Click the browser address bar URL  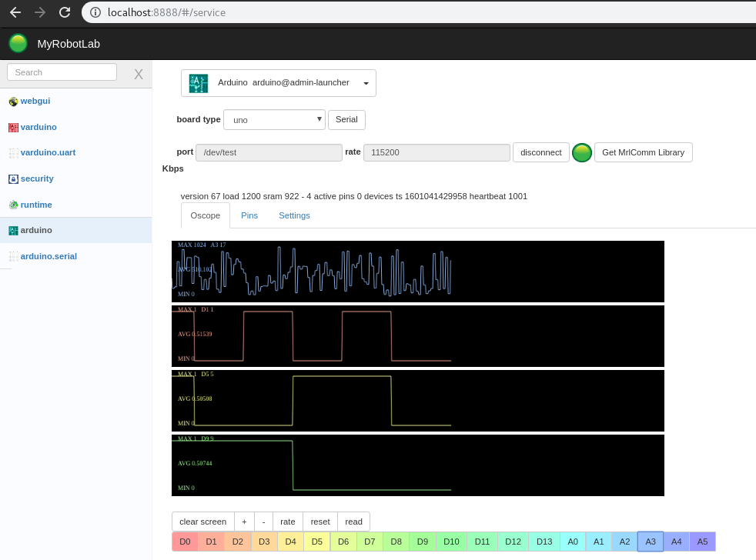coord(166,12)
